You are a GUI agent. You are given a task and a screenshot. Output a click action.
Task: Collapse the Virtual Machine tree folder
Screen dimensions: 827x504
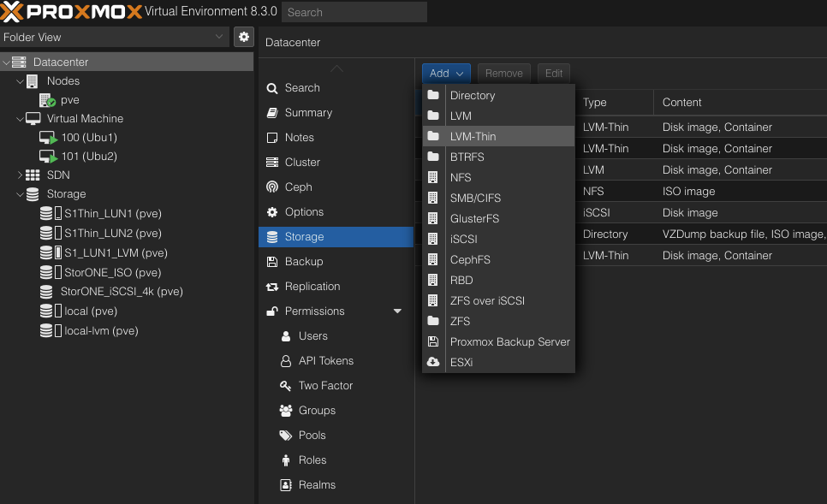point(20,119)
